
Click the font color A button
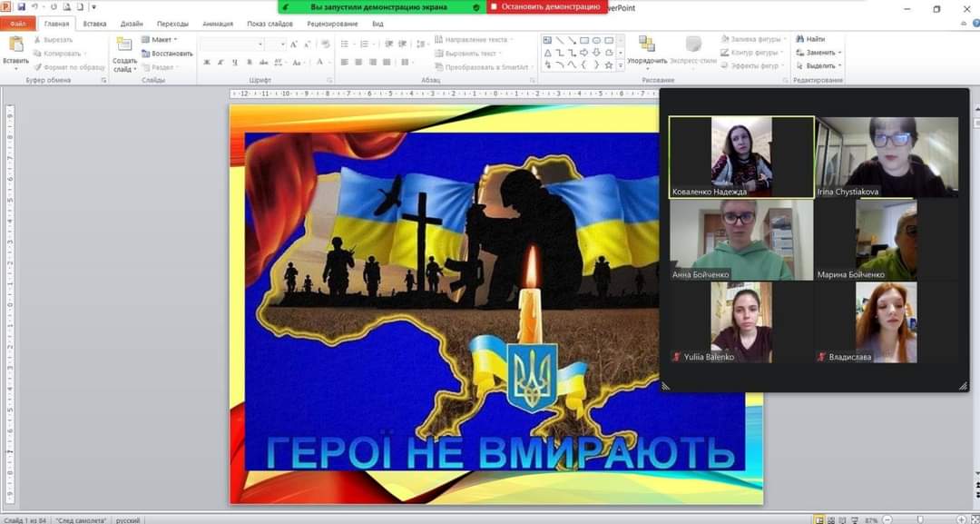point(319,62)
